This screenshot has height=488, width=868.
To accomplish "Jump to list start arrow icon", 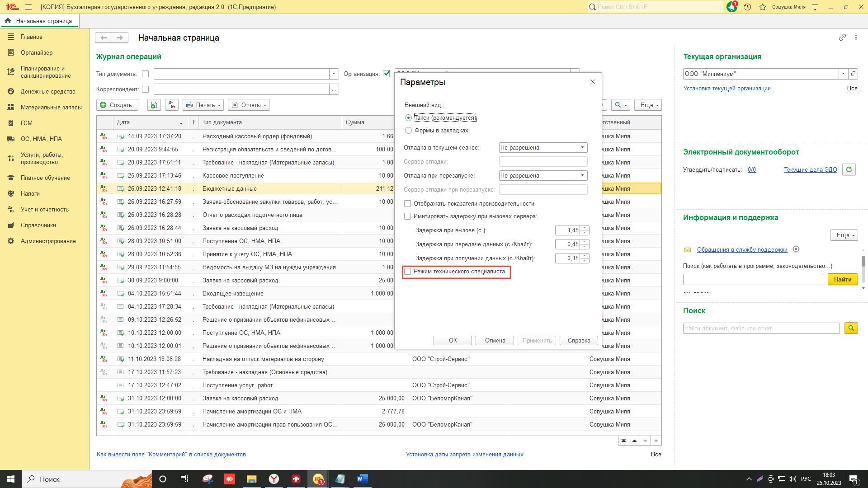I will tap(623, 441).
